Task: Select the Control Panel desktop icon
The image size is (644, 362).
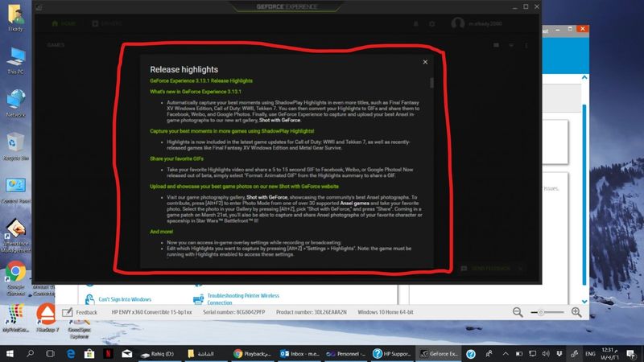Action: pos(15,190)
